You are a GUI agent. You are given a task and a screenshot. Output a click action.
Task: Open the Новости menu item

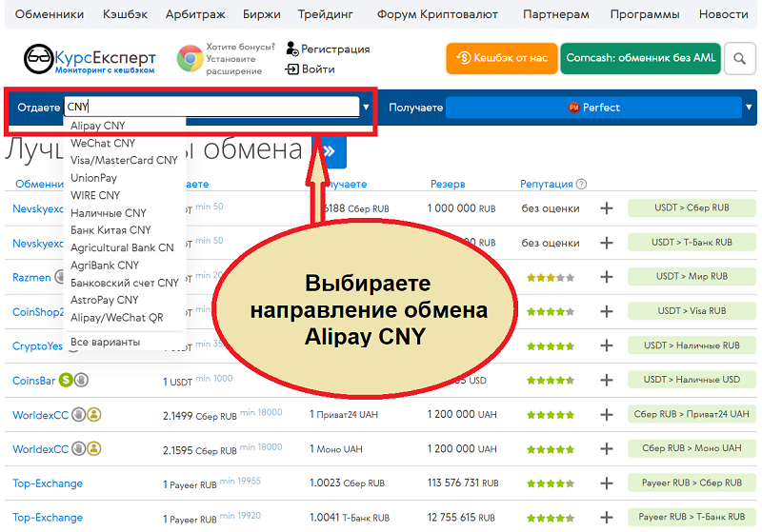coord(723,14)
